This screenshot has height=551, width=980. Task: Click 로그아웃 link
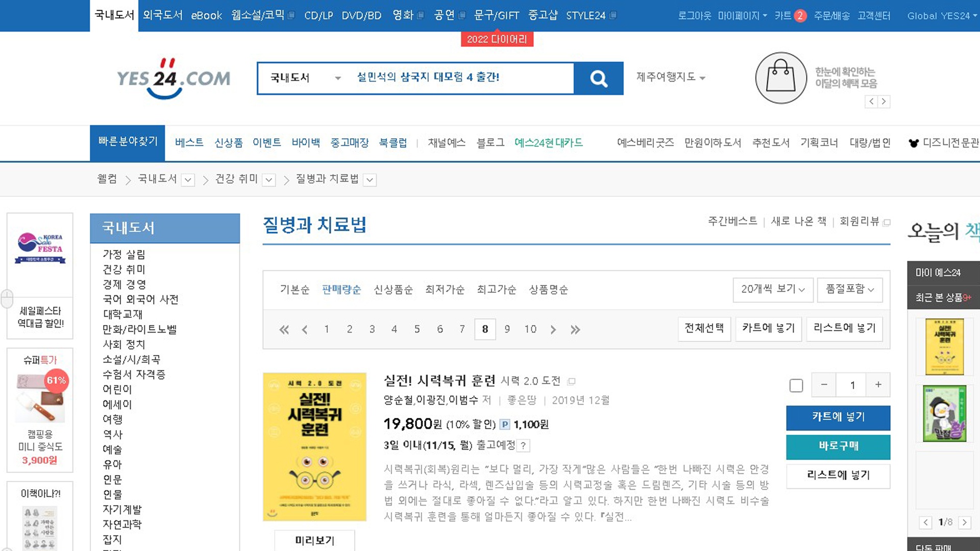[694, 16]
